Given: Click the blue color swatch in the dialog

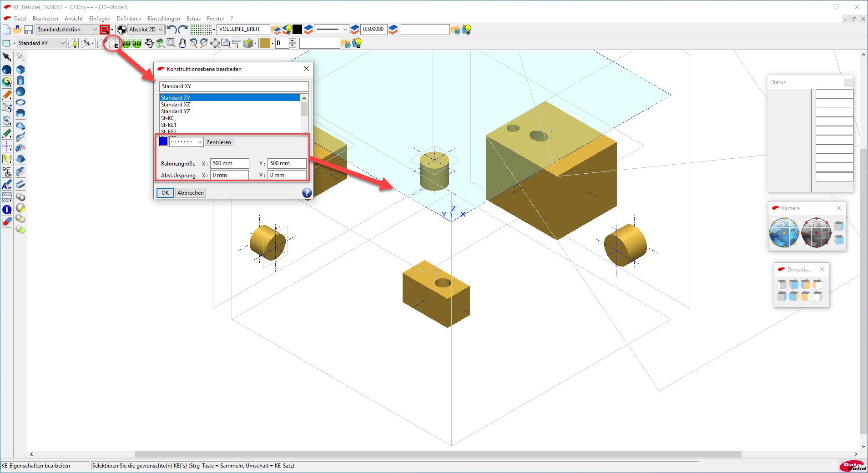Looking at the screenshot, I should click(x=164, y=142).
